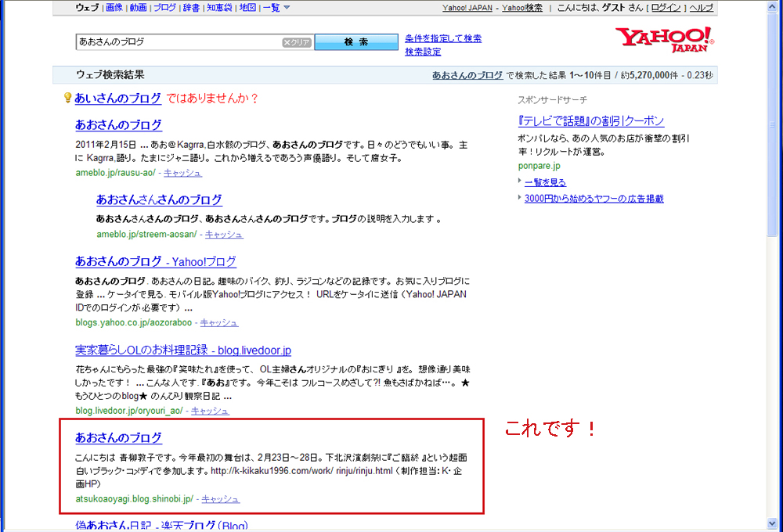Screen dimensions: 783x532
Task: Click blog.livedoor.jp/oryouri_ao/ URL text
Action: tap(129, 411)
